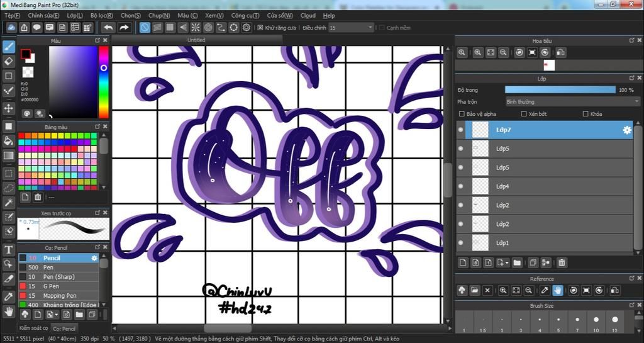This screenshot has width=644, height=343.
Task: Enable the grid snap guide
Action: coord(170,28)
